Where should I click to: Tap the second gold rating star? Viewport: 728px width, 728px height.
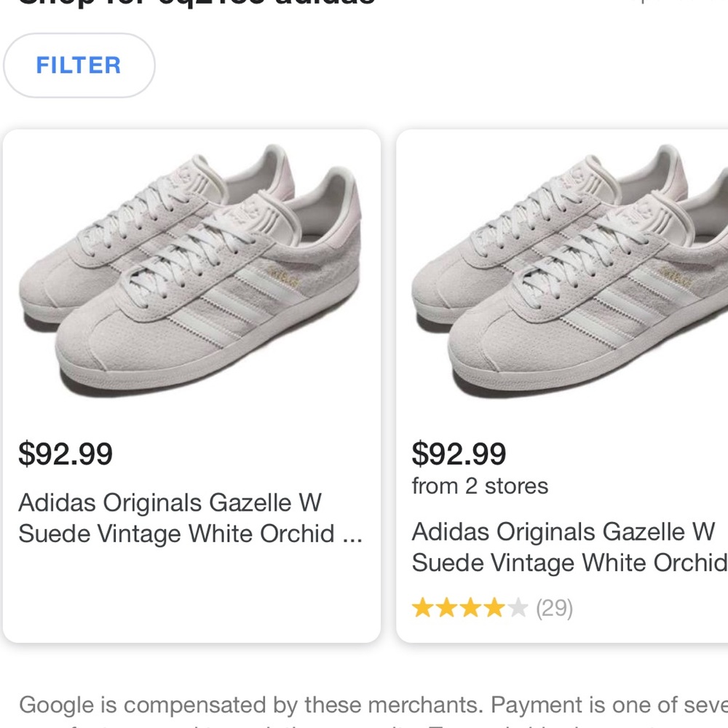pos(446,608)
